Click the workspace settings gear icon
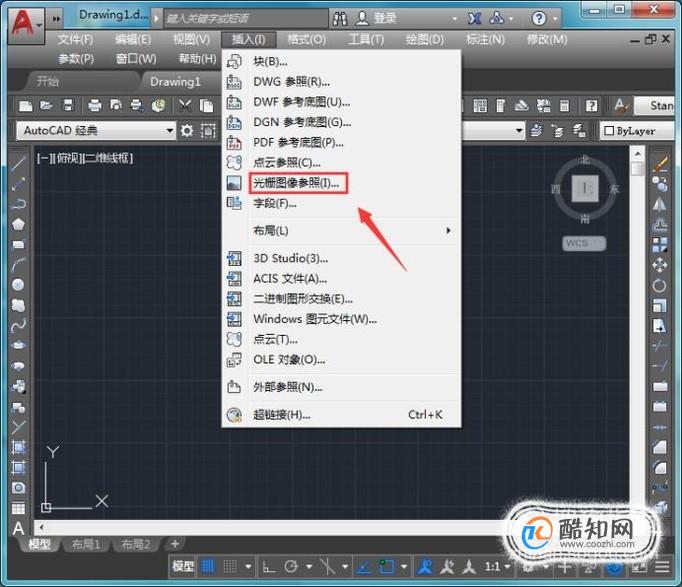The height and width of the screenshot is (587, 682). pyautogui.click(x=187, y=130)
